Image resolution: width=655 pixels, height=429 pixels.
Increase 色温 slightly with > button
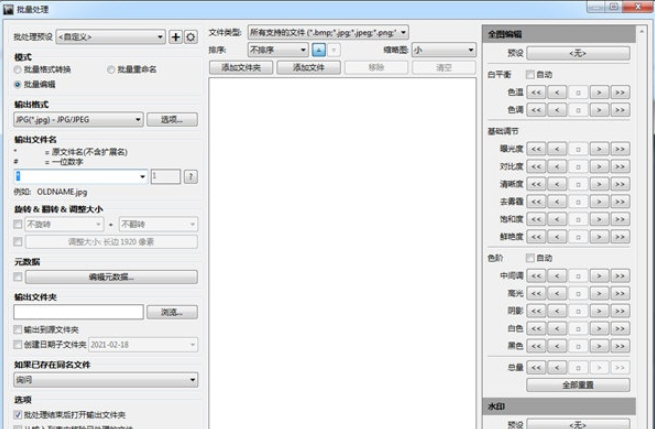tap(599, 92)
